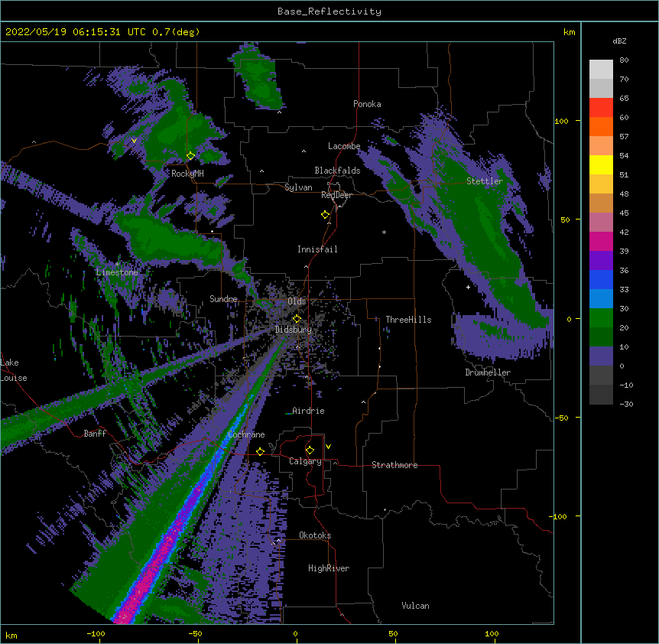The image size is (659, 644).
Task: Pick the 65 dBZ red color swatch
Action: point(601,108)
